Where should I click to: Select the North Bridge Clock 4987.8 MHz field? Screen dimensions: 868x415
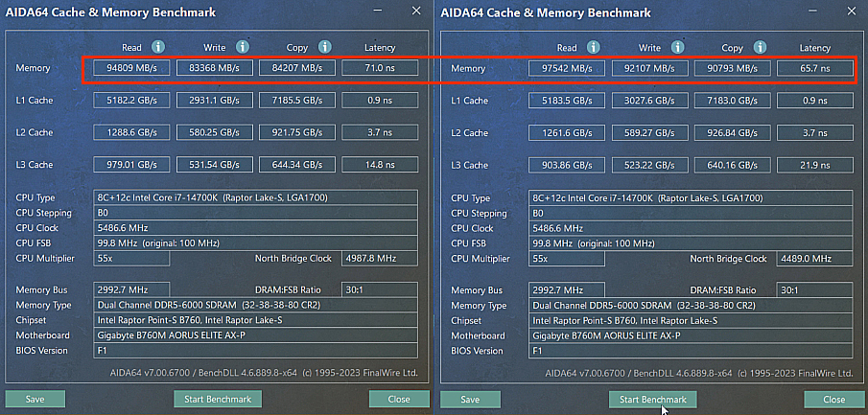click(370, 259)
